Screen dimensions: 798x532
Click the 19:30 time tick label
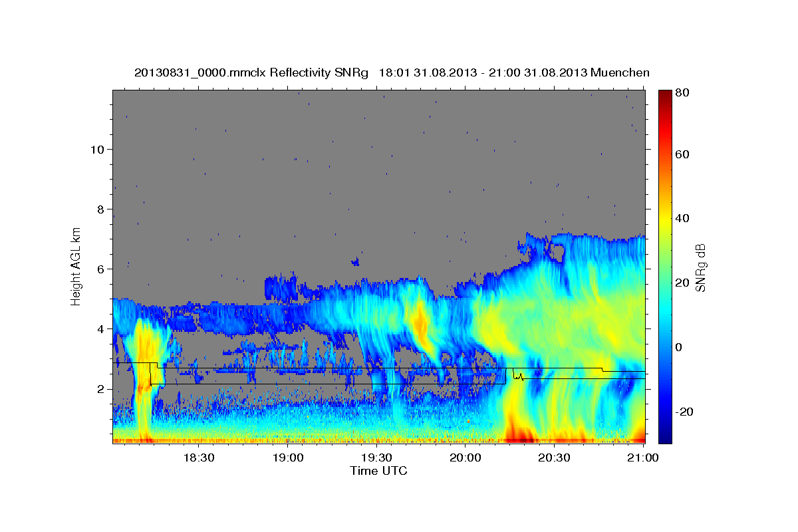[x=376, y=458]
